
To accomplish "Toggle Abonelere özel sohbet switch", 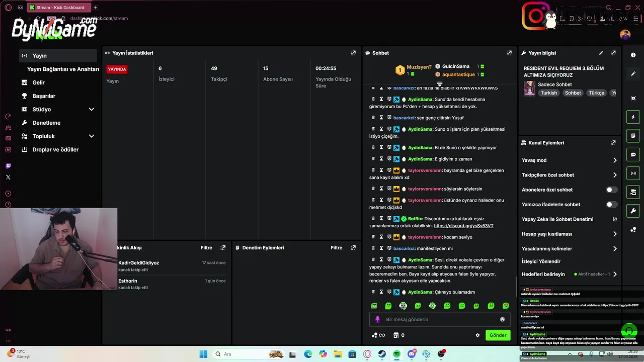I will (611, 190).
